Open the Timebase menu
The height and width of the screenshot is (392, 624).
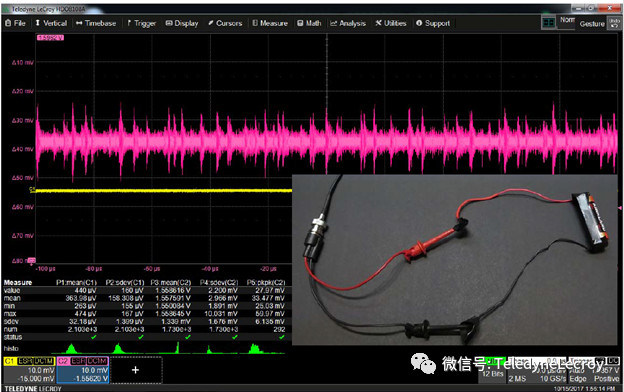[x=96, y=23]
